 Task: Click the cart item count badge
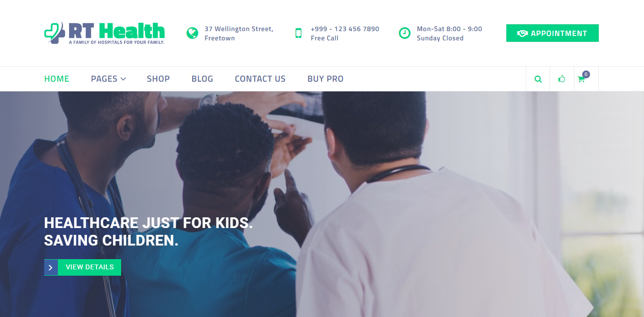[x=586, y=74]
